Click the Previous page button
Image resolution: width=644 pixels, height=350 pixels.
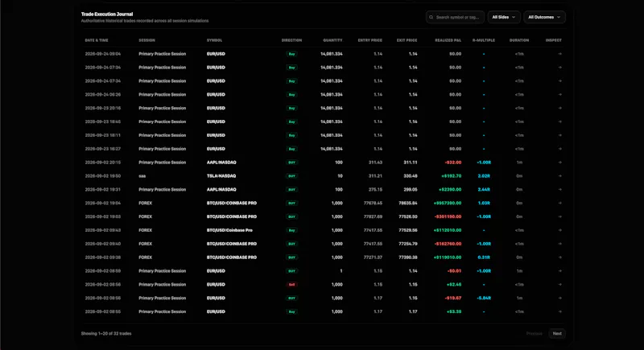(x=534, y=333)
